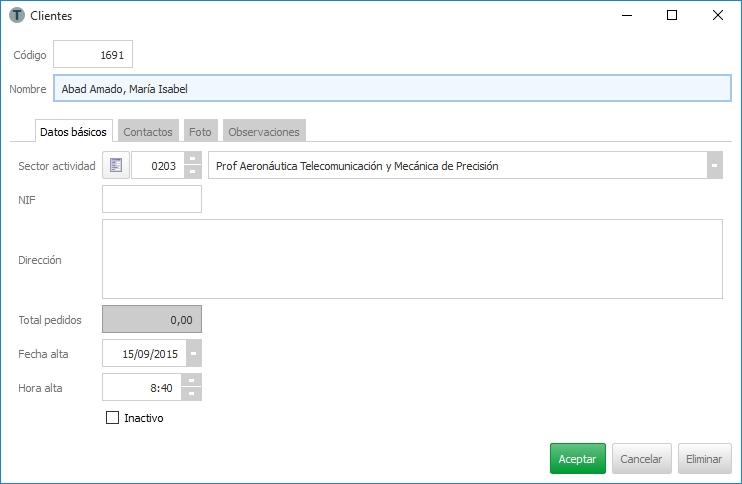Image resolution: width=742 pixels, height=484 pixels.
Task: Select the Código field showing 1691
Action: click(x=93, y=55)
